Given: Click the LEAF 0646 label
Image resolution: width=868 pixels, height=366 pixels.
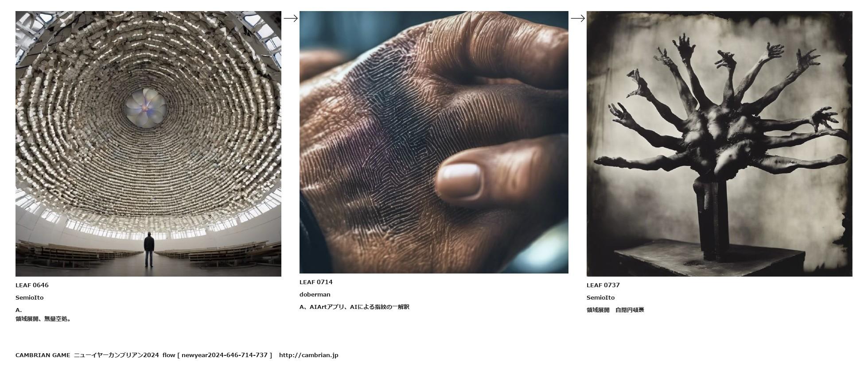Looking at the screenshot, I should 32,285.
